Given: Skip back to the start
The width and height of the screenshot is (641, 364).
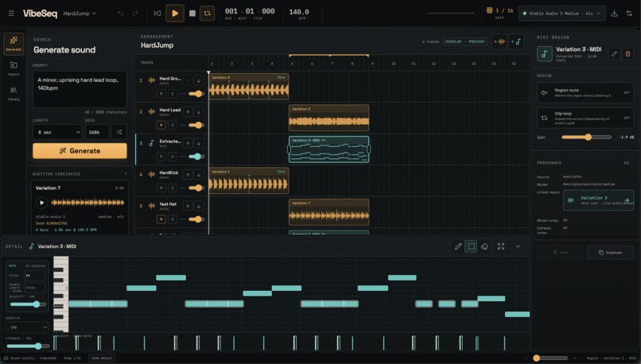Looking at the screenshot, I should click(x=157, y=14).
